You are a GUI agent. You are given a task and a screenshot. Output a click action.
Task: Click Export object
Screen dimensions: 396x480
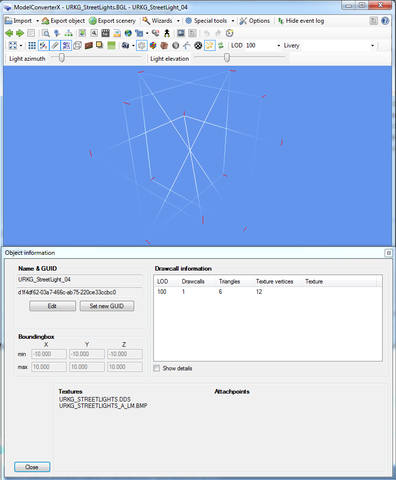63,21
